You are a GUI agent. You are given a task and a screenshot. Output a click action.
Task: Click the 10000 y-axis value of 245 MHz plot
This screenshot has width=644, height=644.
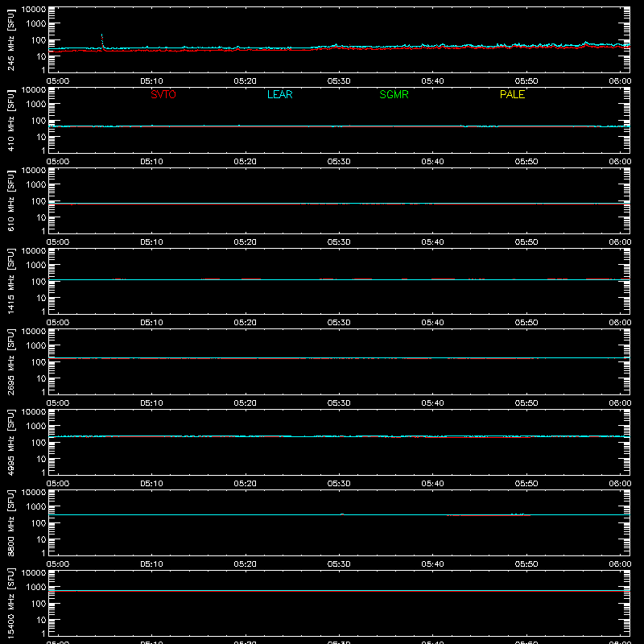click(x=34, y=10)
